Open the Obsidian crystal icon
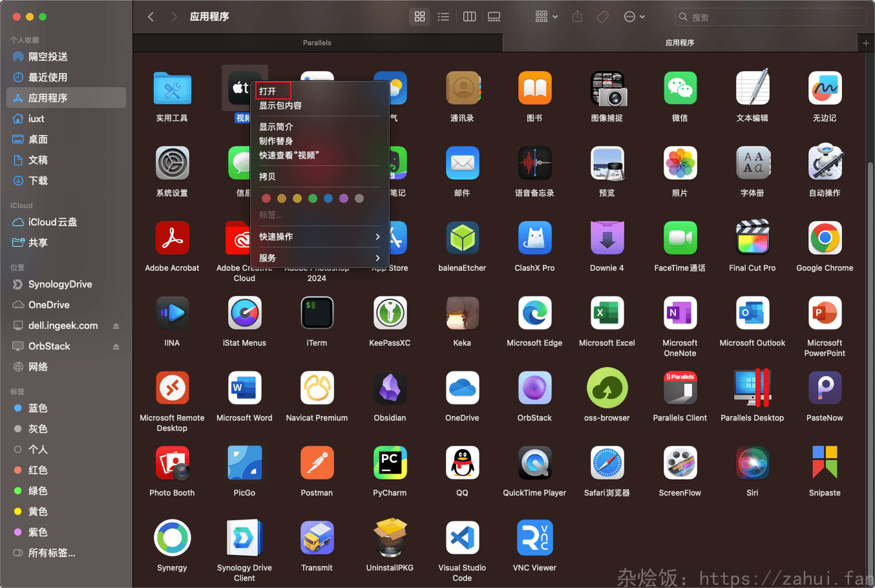Viewport: 875px width, 588px height. (x=390, y=388)
